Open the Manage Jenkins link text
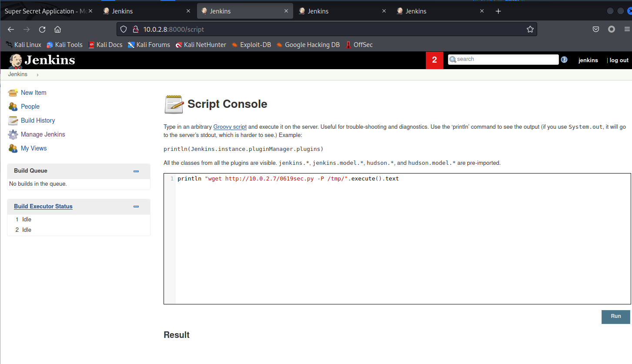This screenshot has height=364, width=632. click(43, 134)
